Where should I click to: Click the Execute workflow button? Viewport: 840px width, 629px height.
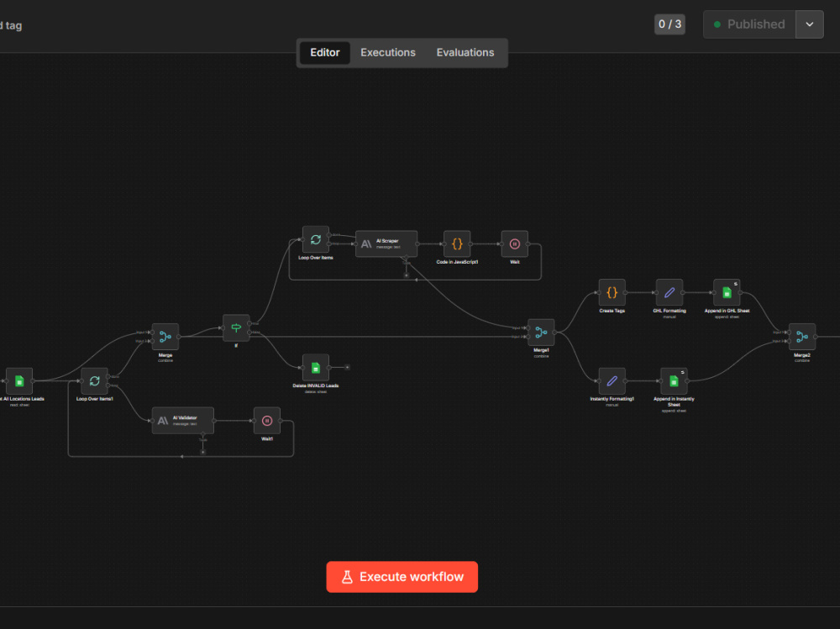tap(402, 576)
